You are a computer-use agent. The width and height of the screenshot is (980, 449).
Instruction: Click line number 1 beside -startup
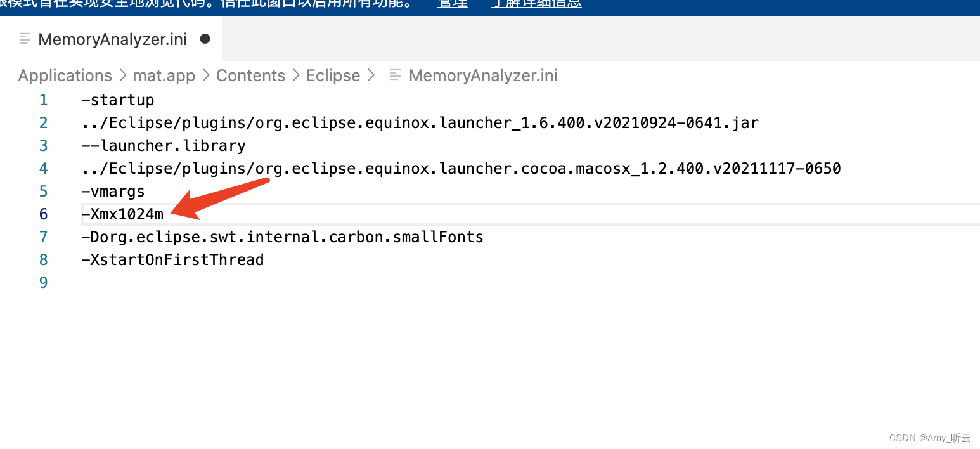click(x=43, y=100)
